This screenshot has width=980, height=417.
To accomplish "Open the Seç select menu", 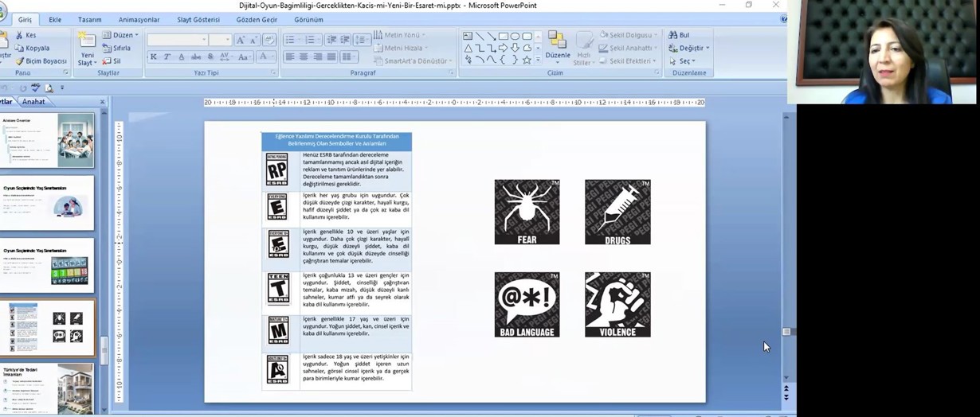I will tap(682, 60).
